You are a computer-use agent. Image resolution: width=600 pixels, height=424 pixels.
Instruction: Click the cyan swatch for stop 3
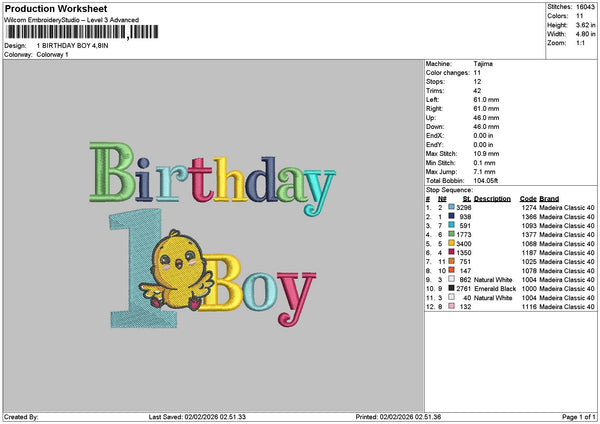[x=452, y=225]
